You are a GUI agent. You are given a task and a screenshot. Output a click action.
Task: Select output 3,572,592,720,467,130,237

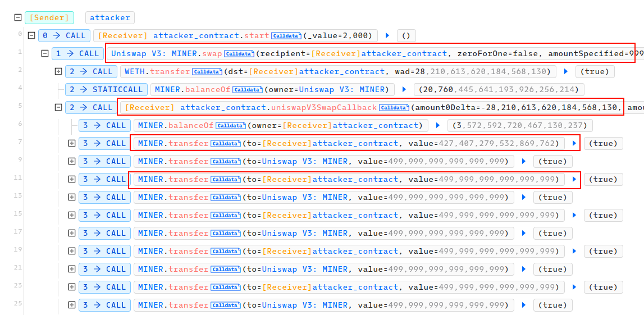point(519,126)
